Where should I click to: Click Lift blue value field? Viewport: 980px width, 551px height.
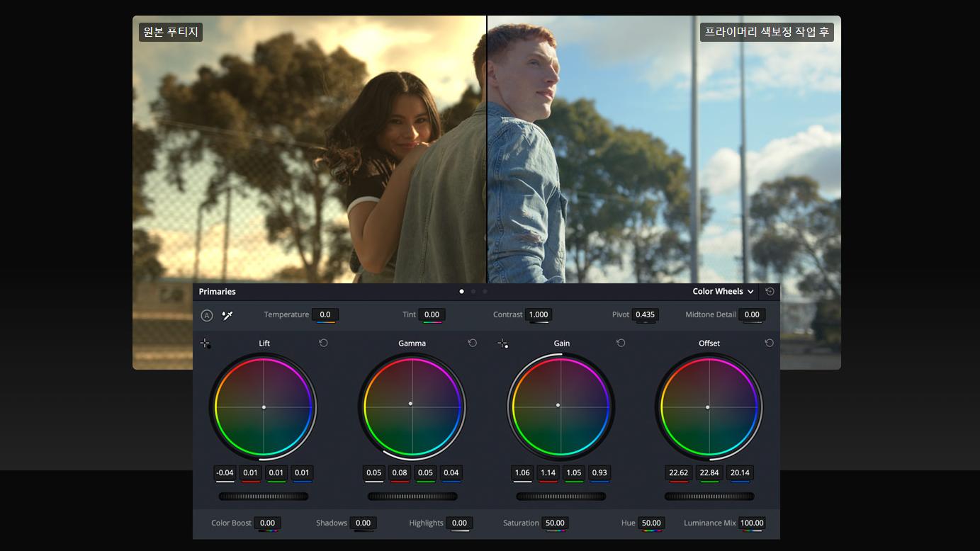302,472
